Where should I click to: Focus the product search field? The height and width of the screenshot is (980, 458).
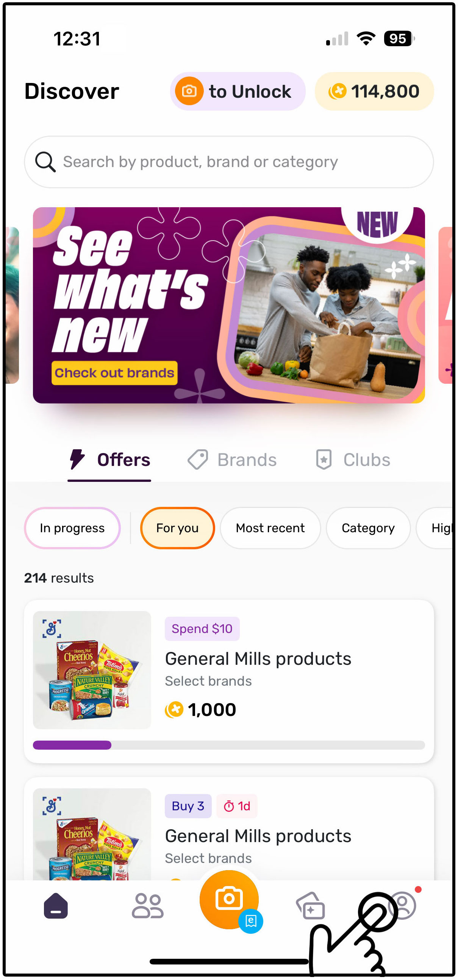tap(229, 162)
